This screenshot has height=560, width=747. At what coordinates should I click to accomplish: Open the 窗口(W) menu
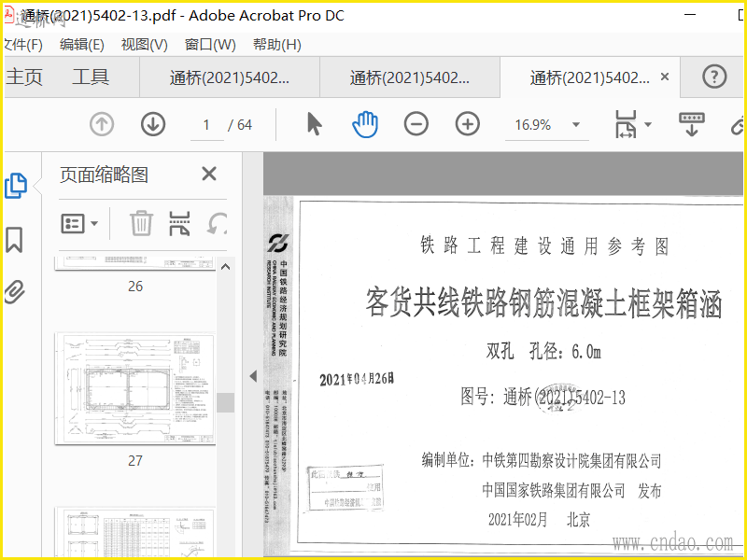click(210, 45)
